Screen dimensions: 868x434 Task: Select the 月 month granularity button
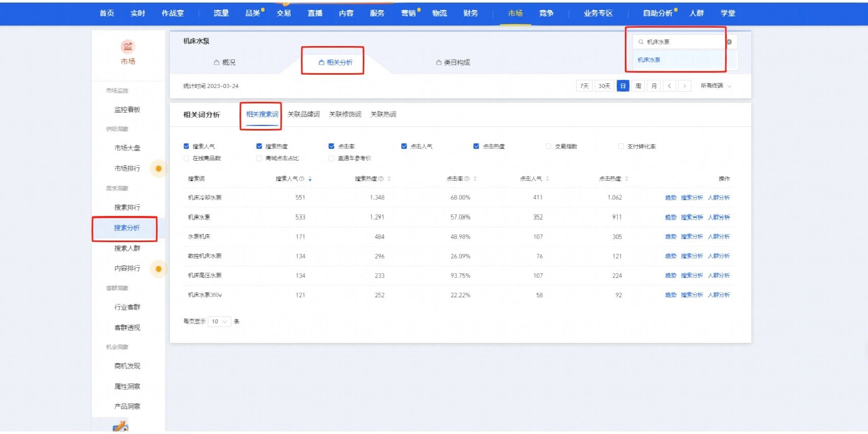point(654,86)
